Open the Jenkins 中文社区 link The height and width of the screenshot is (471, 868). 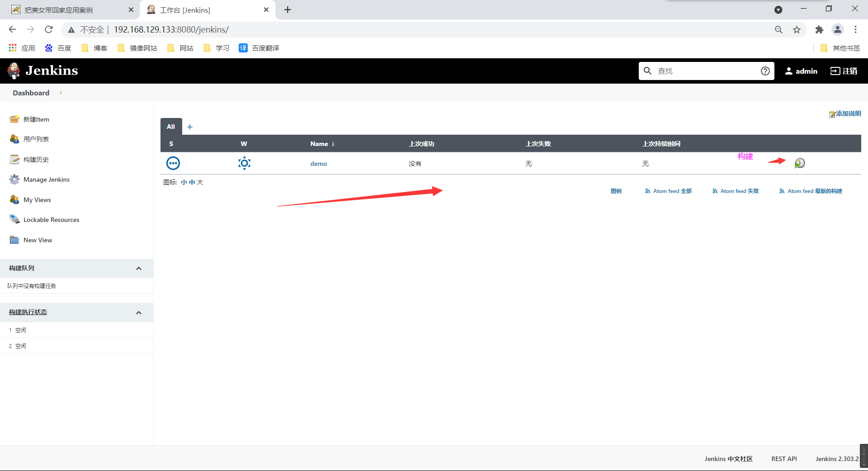click(x=728, y=459)
